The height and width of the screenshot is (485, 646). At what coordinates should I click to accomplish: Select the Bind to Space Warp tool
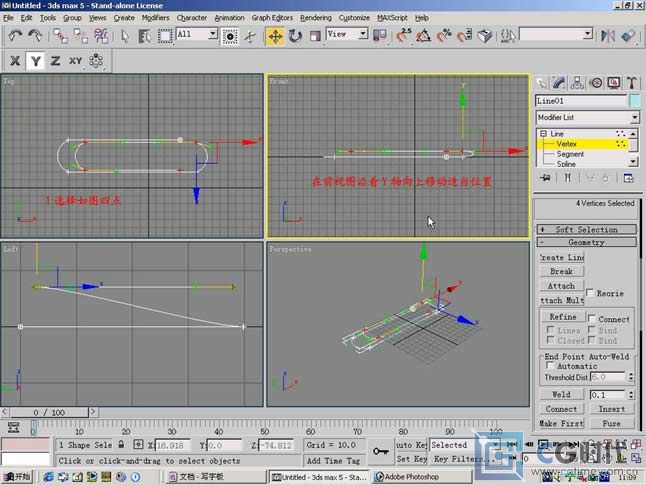[x=101, y=36]
